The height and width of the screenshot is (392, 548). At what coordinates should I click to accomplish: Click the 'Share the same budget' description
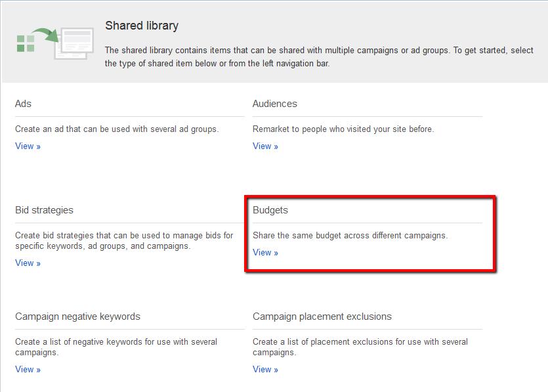(350, 235)
